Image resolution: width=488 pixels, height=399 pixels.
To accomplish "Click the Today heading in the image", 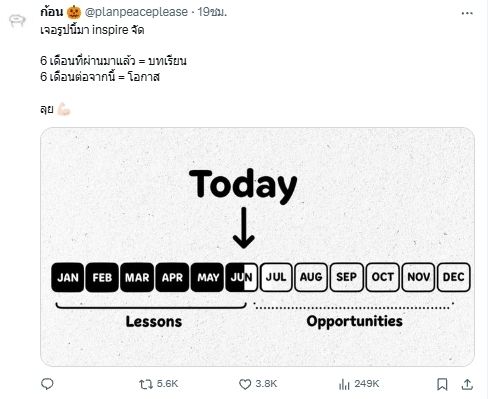I will point(243,185).
